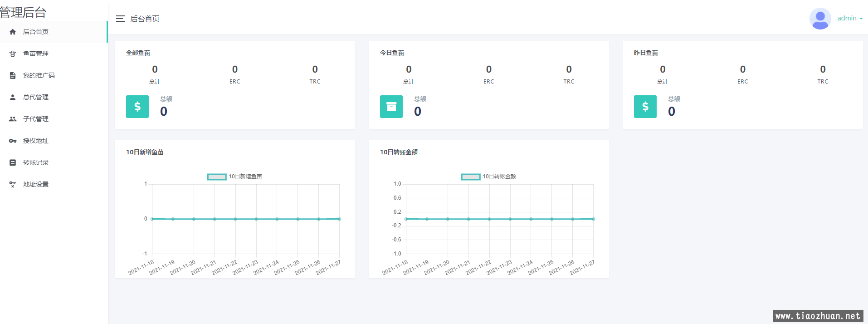
Task: Click the 2021-11-22 point in 10日新增鱼苗 chart
Action: pos(235,219)
